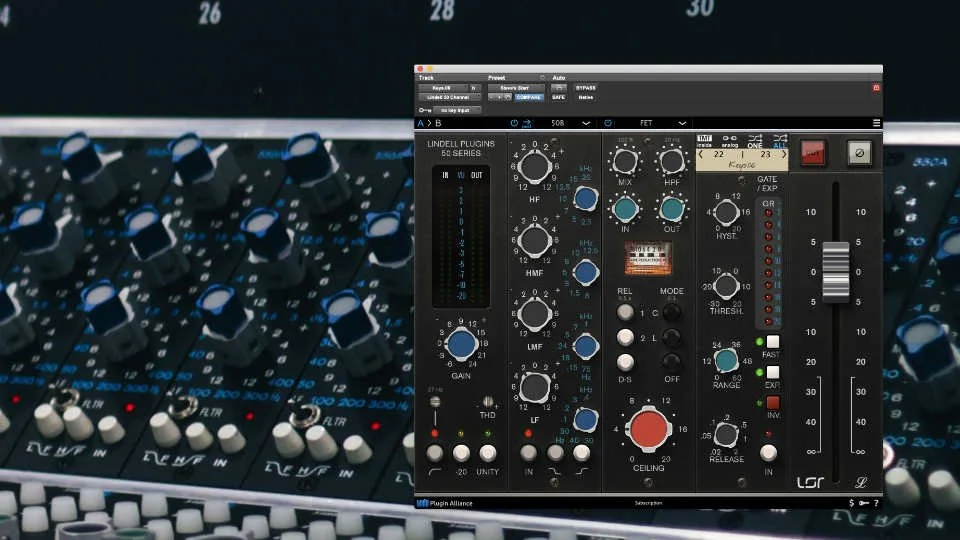Click the output fader handle
The image size is (960, 540).
click(x=836, y=272)
